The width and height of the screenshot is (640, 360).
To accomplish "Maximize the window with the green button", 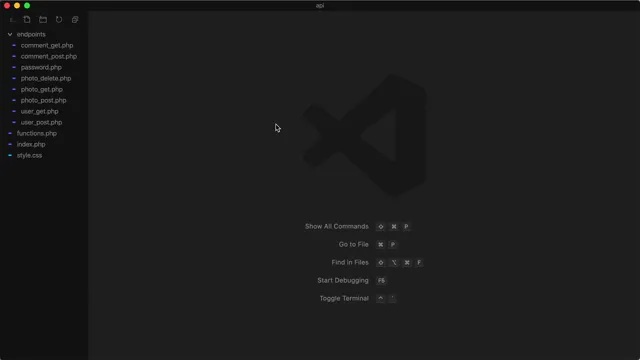I will click(x=27, y=5).
